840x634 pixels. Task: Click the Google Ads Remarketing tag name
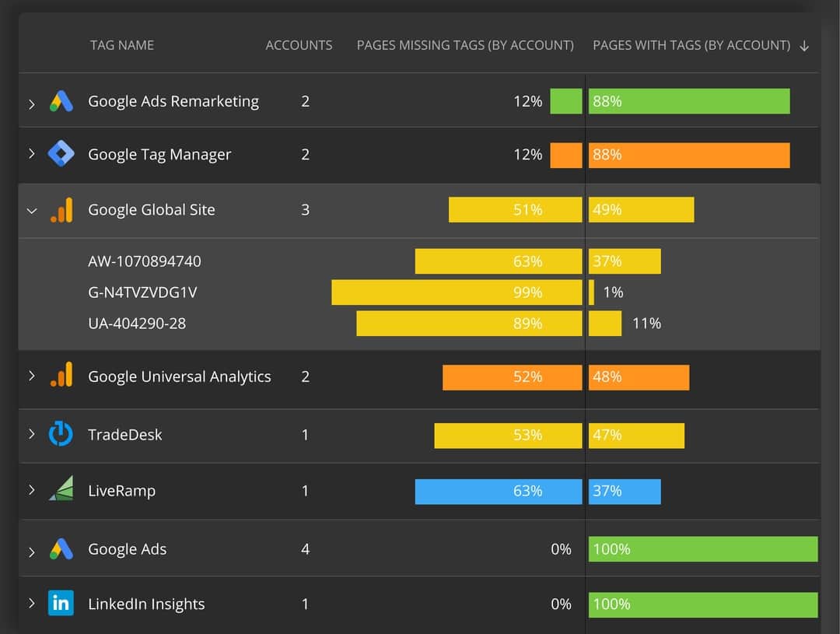(x=173, y=101)
